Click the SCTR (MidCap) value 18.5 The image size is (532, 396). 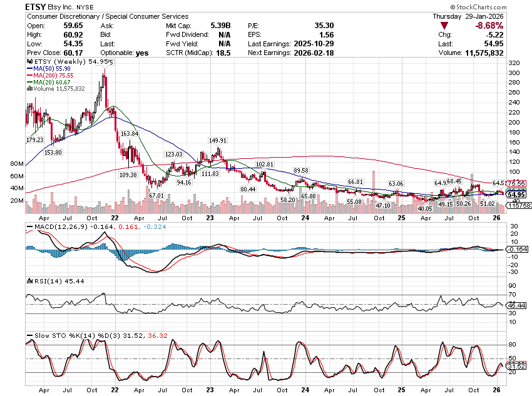(223, 53)
